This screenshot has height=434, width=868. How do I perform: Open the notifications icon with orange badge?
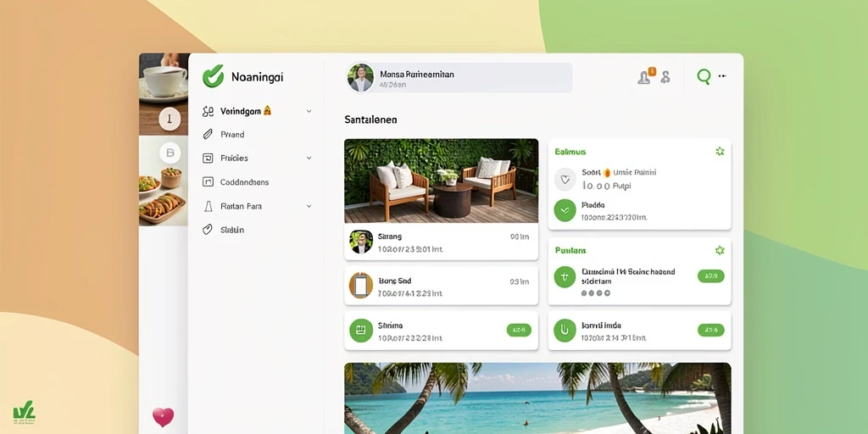pyautogui.click(x=645, y=76)
